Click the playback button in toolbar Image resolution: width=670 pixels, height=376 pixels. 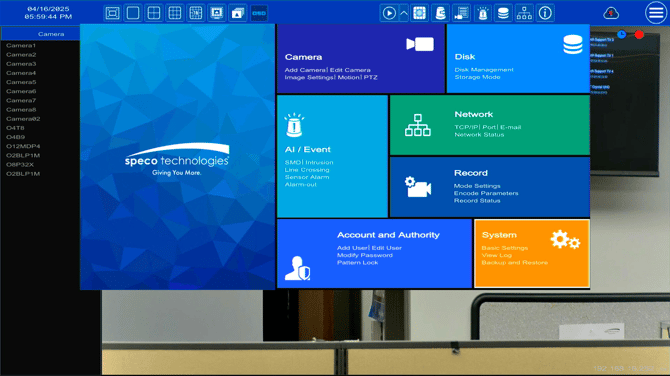[389, 13]
